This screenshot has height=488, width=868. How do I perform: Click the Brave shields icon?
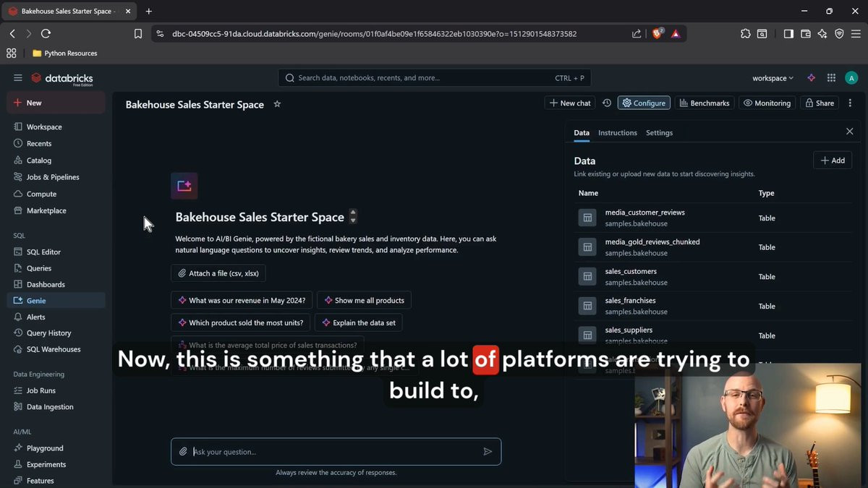click(658, 33)
